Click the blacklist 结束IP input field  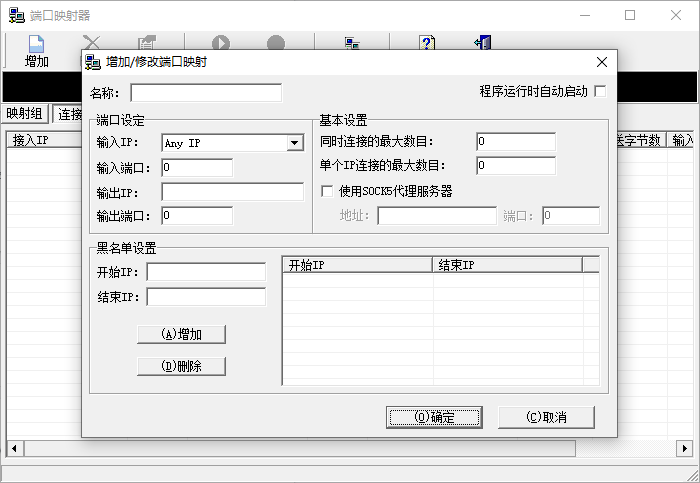coord(206,297)
